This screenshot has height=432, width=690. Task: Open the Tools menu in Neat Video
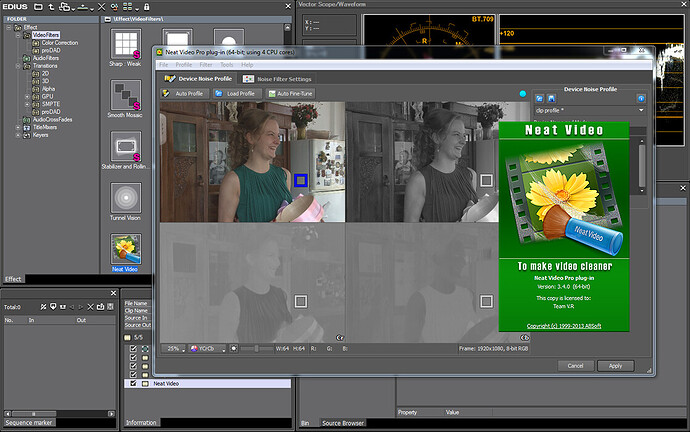pyautogui.click(x=227, y=65)
